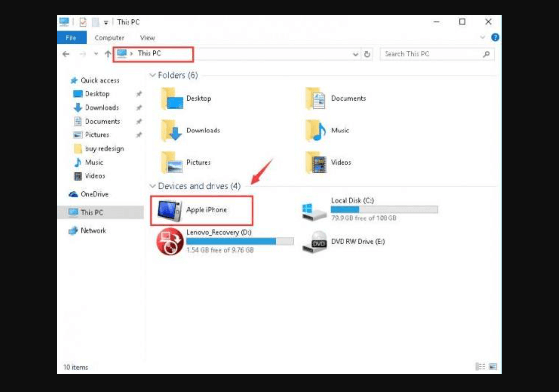Click the Forward navigation arrow

pos(83,54)
